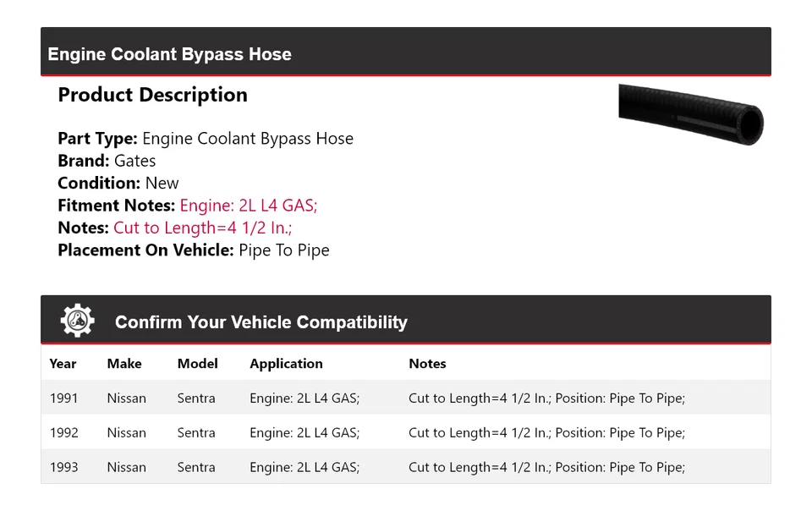Click the Application cell in the 1993 row
This screenshot has height=511, width=812.
(x=304, y=467)
